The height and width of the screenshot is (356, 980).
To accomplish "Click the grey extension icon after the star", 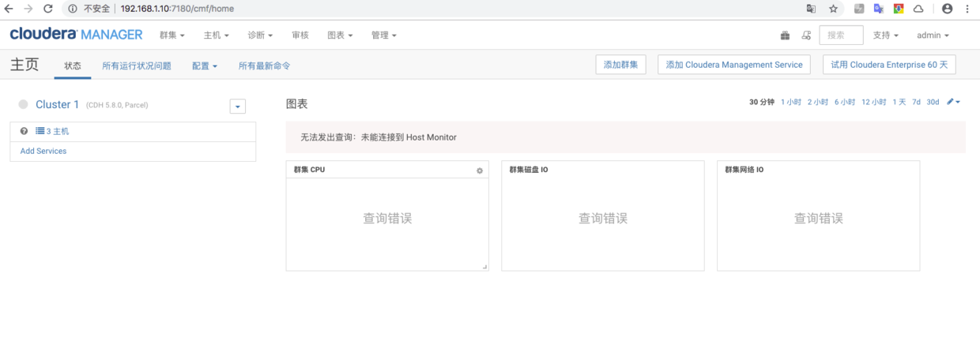I will click(859, 9).
